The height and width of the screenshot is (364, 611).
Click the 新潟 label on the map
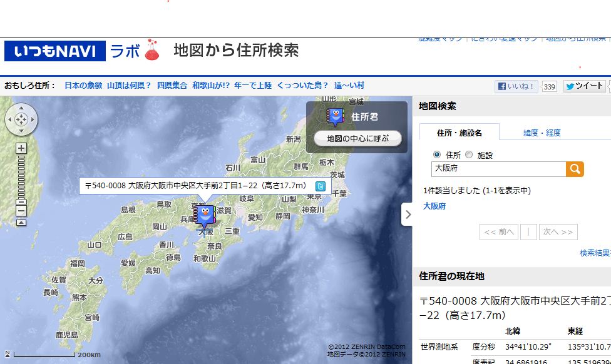pyautogui.click(x=294, y=139)
